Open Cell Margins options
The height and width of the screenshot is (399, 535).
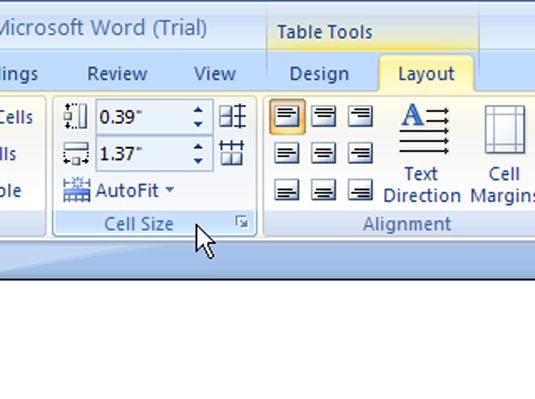pos(503,153)
